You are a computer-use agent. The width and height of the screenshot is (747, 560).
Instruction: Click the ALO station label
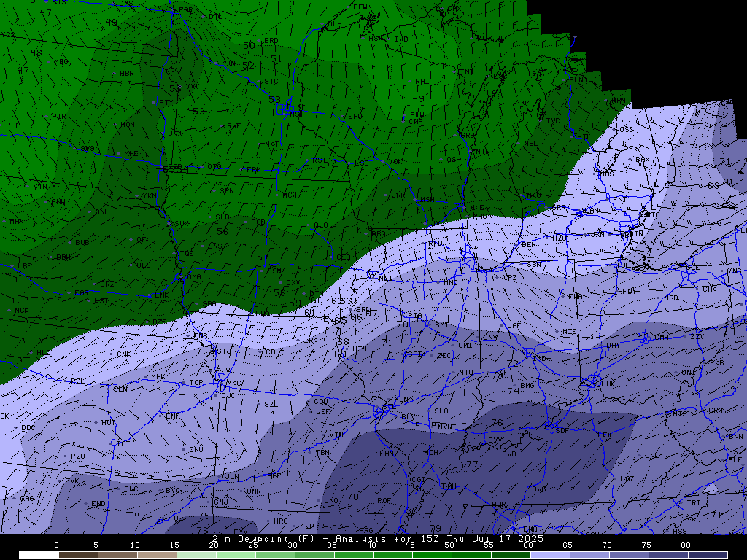point(321,225)
